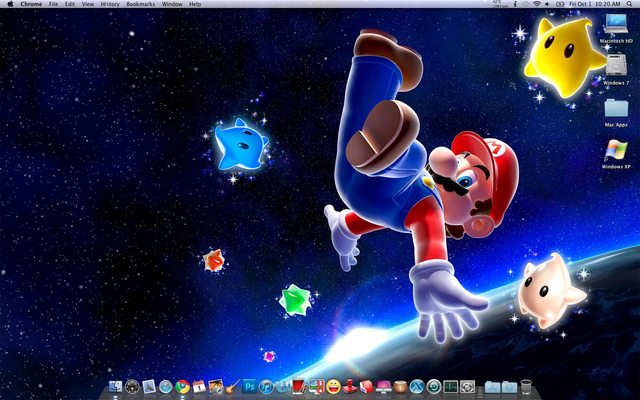Open the yellow smiley messenger icon
The height and width of the screenshot is (400, 640).
pos(333,386)
